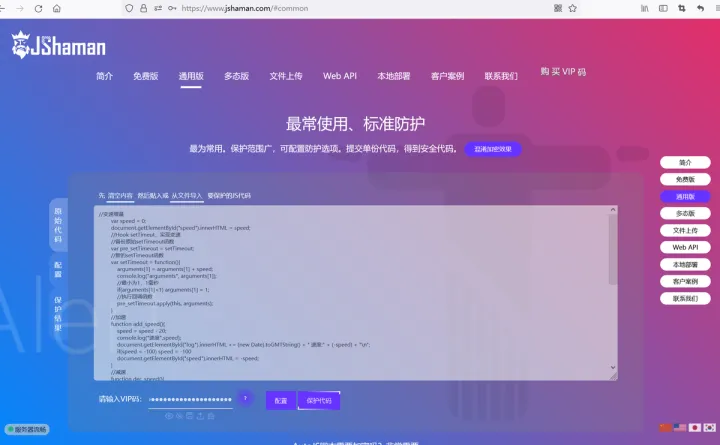Open site permissions icon in address bar
720x445 pixels.
point(158,8)
